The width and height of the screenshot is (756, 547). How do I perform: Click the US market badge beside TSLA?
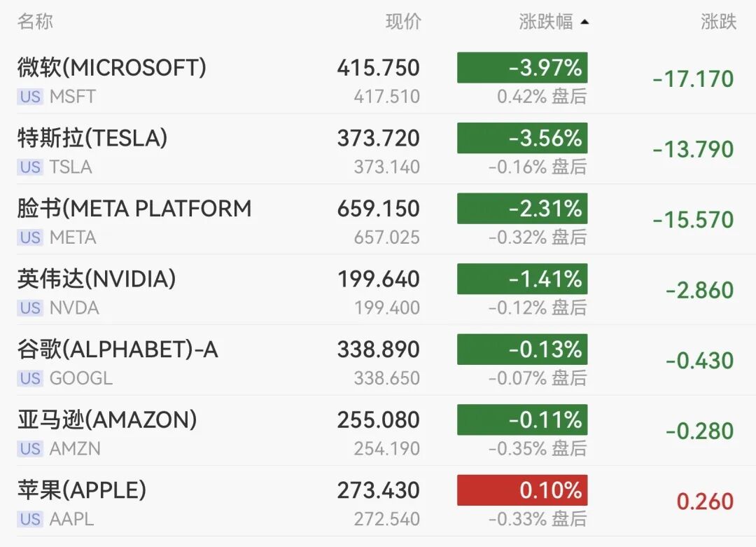tap(30, 167)
